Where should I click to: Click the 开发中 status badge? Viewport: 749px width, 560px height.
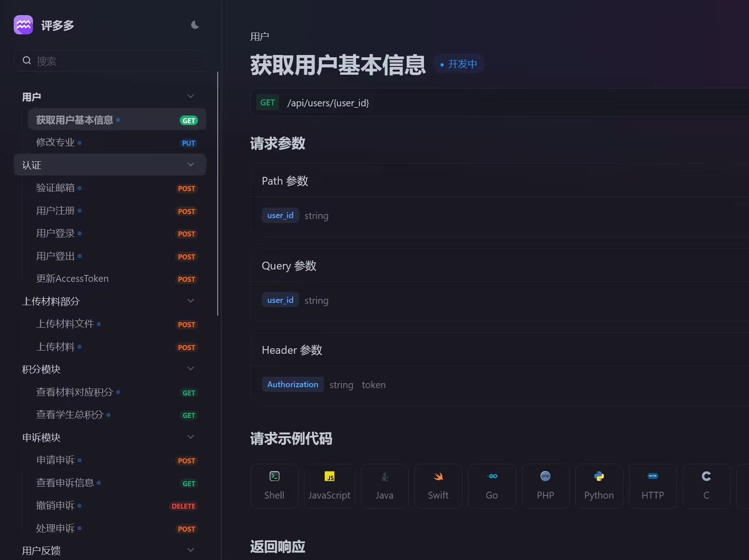point(459,64)
